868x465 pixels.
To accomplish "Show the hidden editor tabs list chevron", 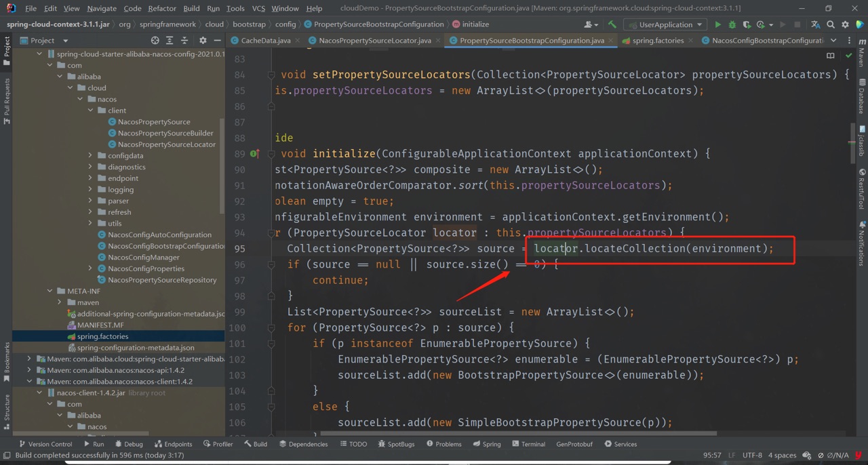I will coord(833,41).
